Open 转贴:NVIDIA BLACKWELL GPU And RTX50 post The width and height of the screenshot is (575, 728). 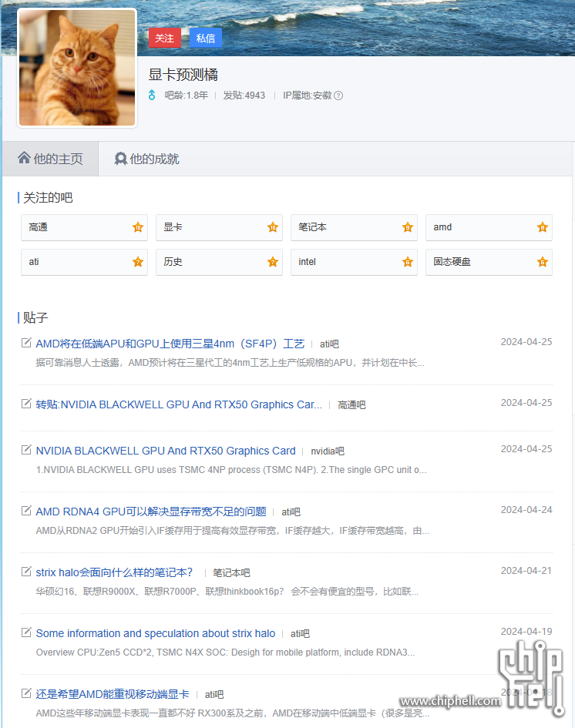point(179,404)
